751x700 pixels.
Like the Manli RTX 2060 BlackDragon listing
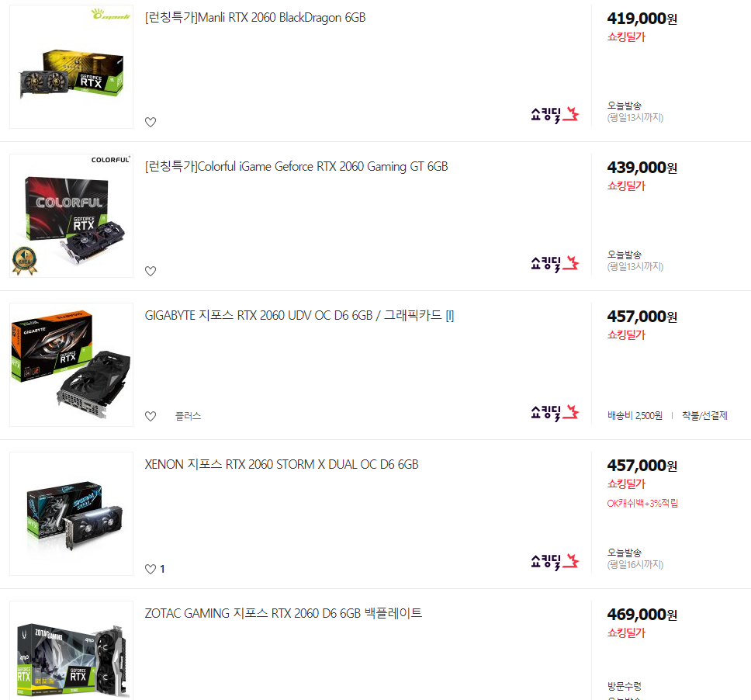[x=151, y=122]
